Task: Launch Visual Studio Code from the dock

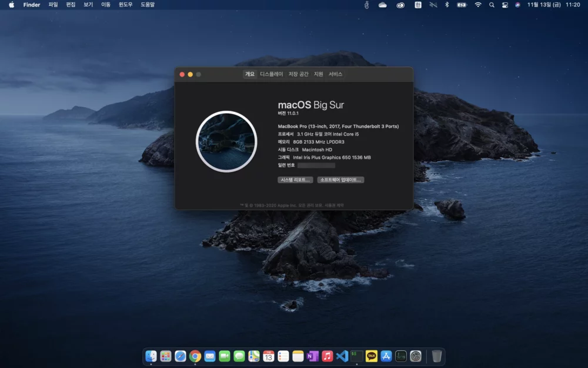Action: pyautogui.click(x=342, y=356)
